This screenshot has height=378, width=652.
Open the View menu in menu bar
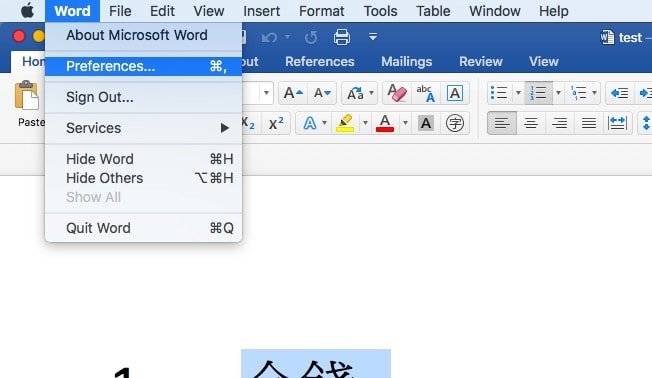(209, 11)
